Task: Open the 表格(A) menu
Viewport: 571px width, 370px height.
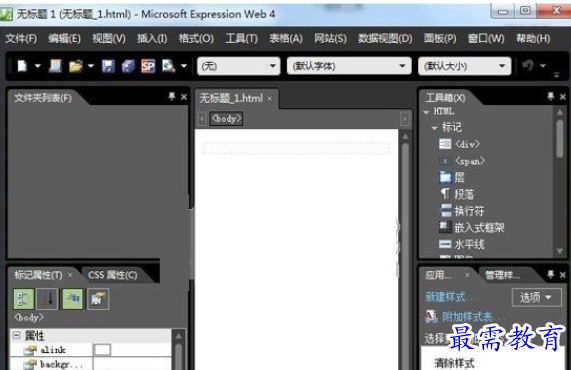Action: point(286,38)
